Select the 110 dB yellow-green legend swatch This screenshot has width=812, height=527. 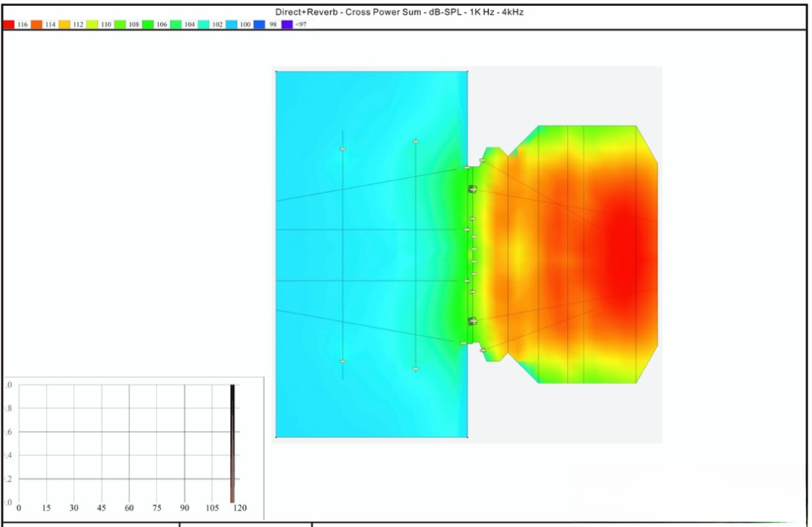pyautogui.click(x=92, y=25)
